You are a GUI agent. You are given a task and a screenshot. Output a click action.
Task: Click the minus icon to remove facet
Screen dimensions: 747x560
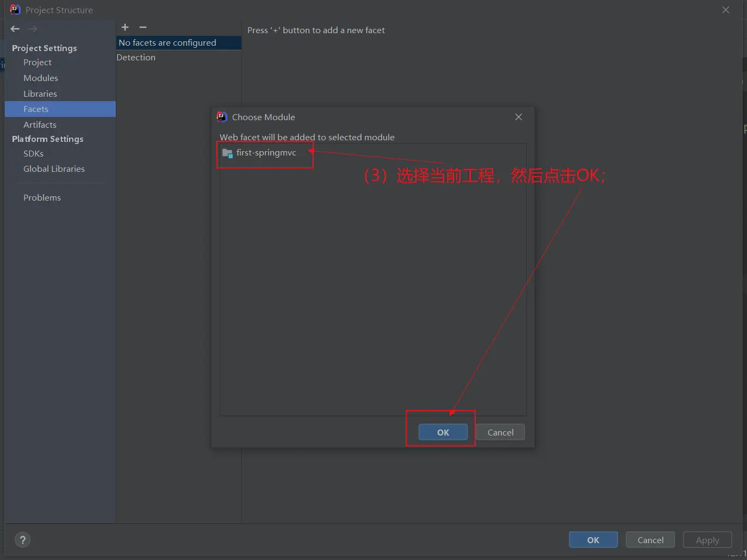(x=143, y=27)
